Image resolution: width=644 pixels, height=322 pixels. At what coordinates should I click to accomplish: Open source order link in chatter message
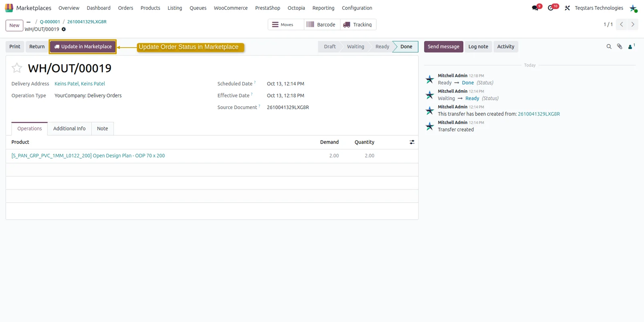click(539, 114)
